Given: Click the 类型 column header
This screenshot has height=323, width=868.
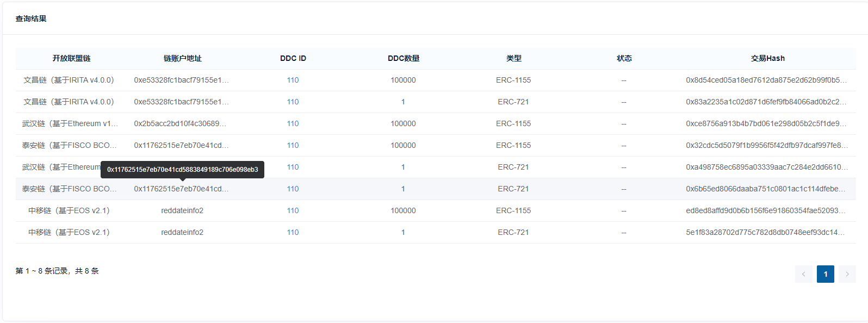Looking at the screenshot, I should click(513, 58).
